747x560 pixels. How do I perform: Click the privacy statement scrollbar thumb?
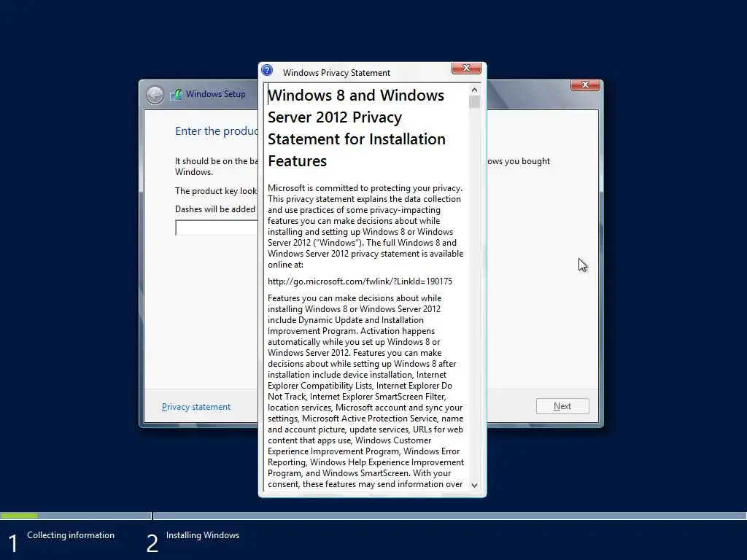(x=474, y=101)
